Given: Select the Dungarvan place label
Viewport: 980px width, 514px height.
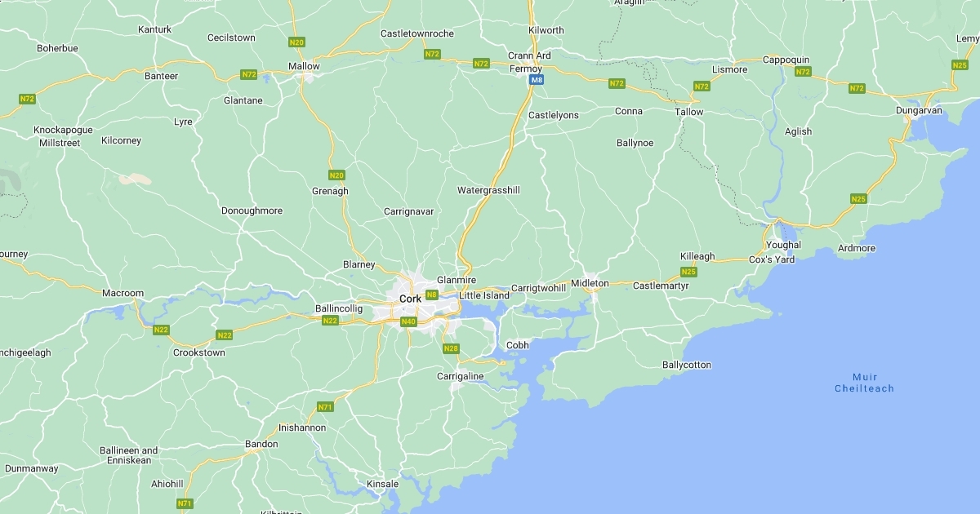Looking at the screenshot, I should pyautogui.click(x=919, y=110).
